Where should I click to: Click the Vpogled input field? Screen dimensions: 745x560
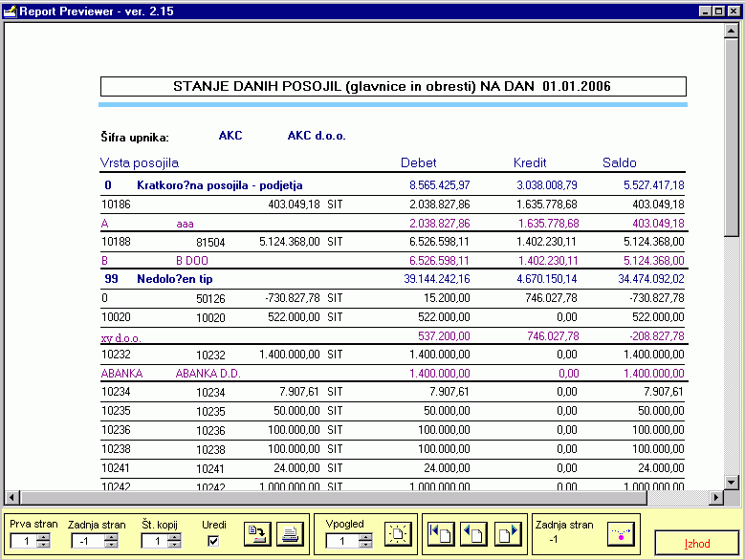tap(342, 541)
